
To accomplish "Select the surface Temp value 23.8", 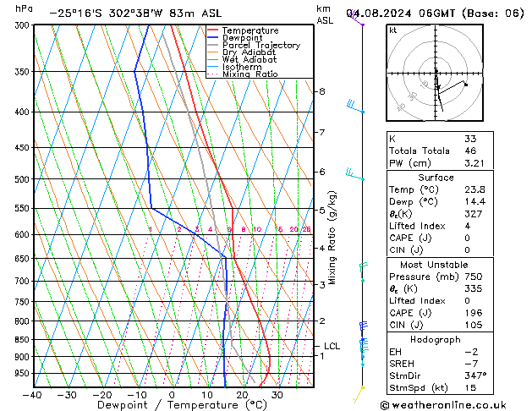I will [474, 189].
